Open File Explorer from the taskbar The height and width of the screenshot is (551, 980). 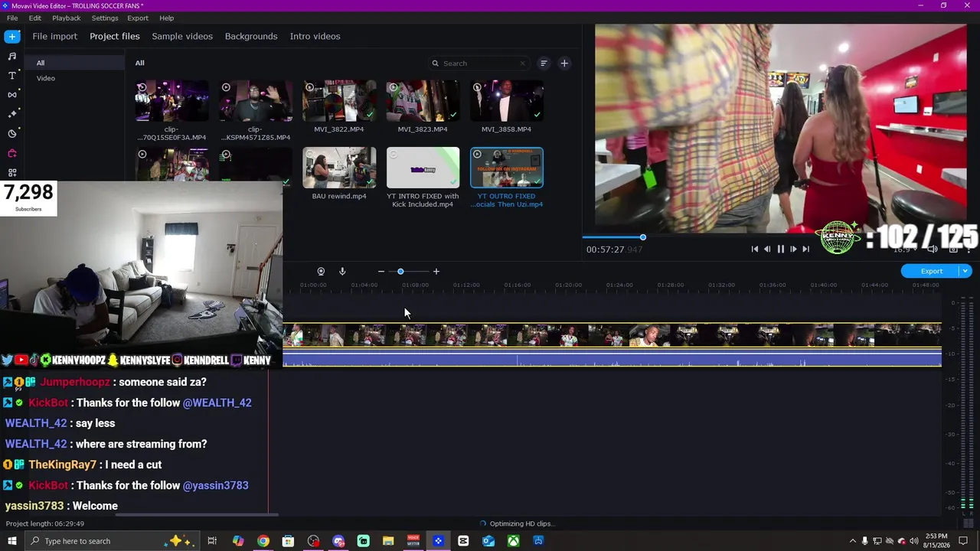click(x=388, y=541)
